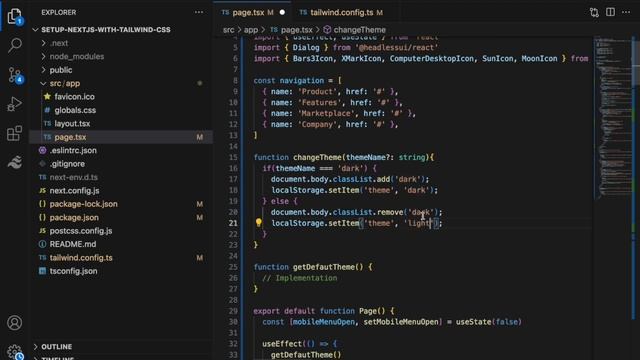Click line number 21 in gutter
The image size is (640, 360).
click(233, 223)
